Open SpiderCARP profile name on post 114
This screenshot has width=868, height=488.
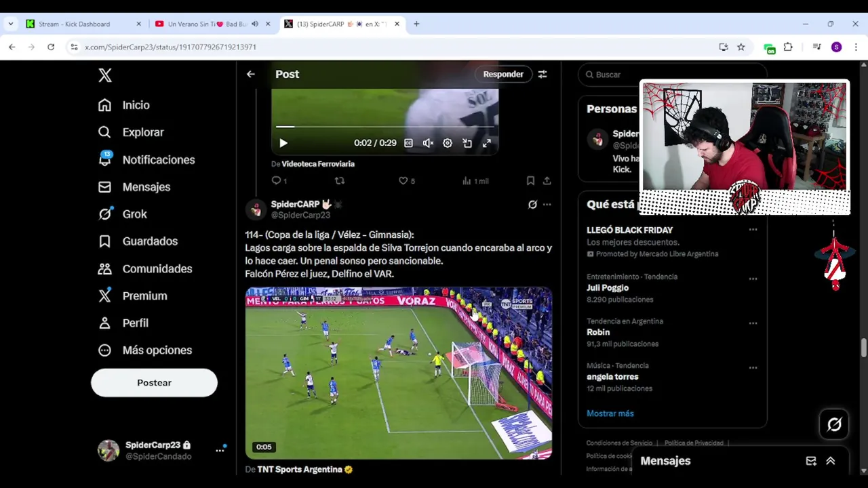pyautogui.click(x=296, y=204)
